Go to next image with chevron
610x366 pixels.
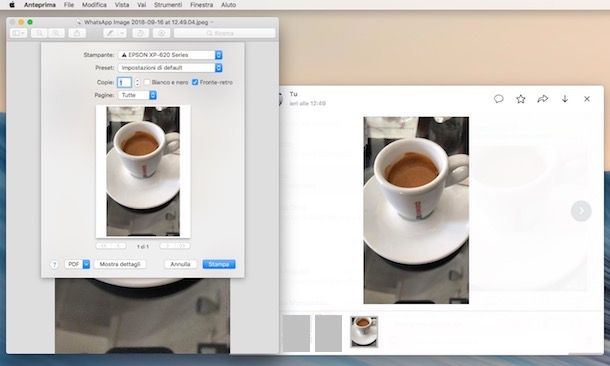[581, 211]
